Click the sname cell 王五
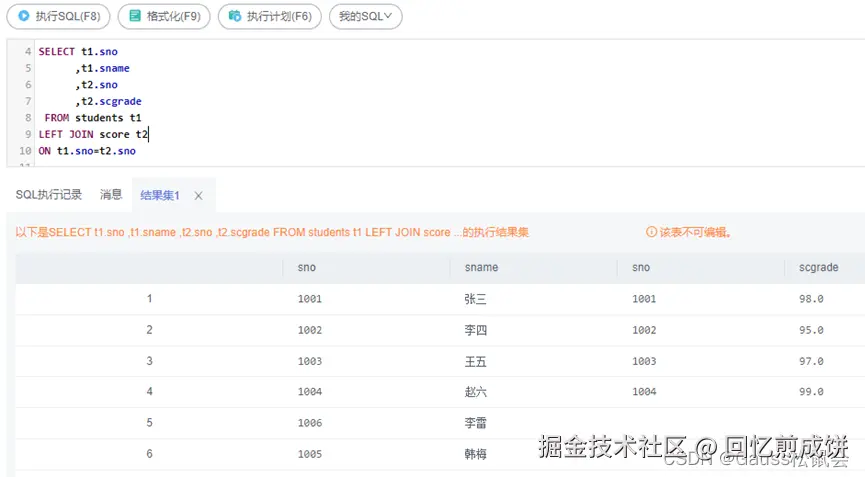 tap(476, 361)
